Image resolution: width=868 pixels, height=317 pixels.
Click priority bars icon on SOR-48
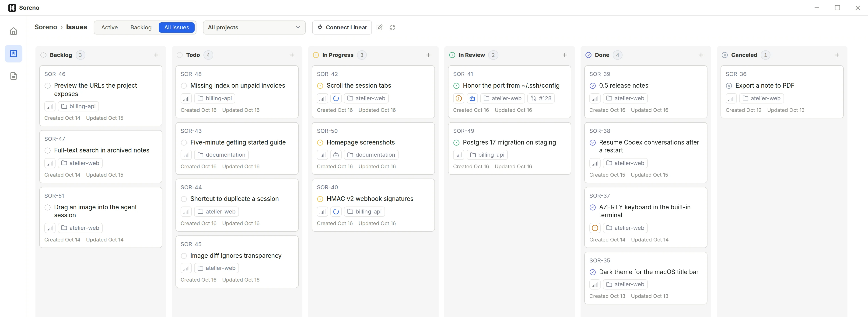(186, 98)
